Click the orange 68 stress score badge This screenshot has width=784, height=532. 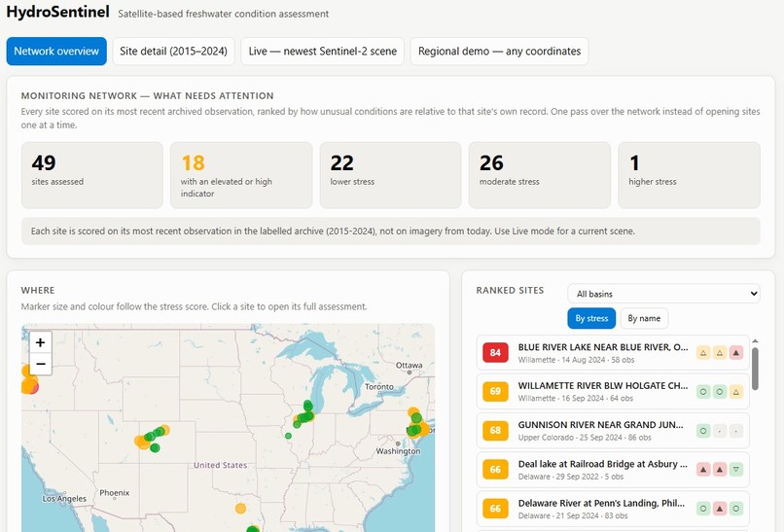click(495, 431)
